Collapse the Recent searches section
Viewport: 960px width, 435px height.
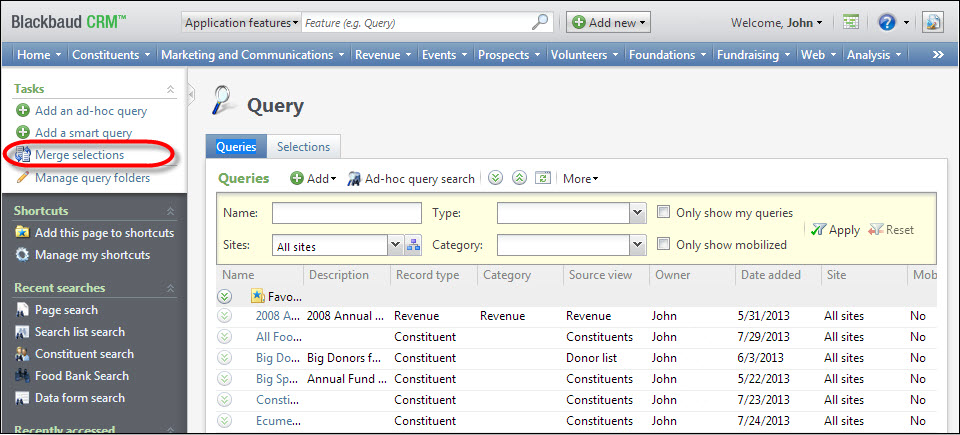(x=170, y=288)
